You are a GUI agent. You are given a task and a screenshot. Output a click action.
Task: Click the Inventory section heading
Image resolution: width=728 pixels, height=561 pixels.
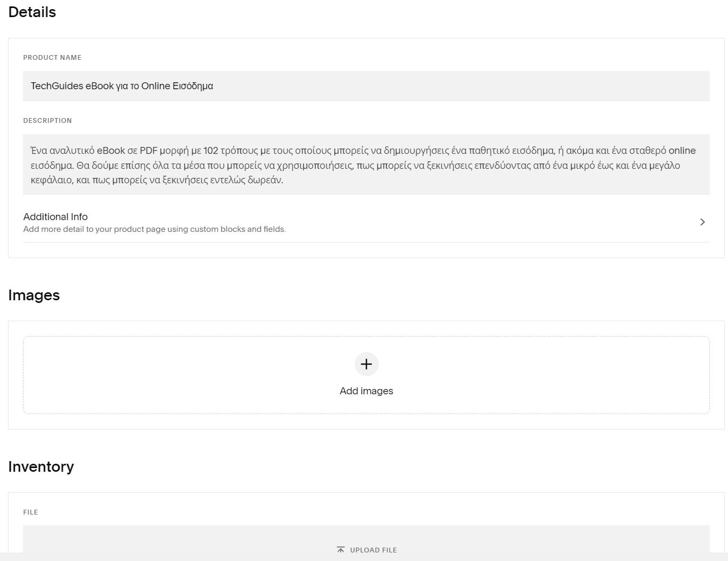pos(41,466)
